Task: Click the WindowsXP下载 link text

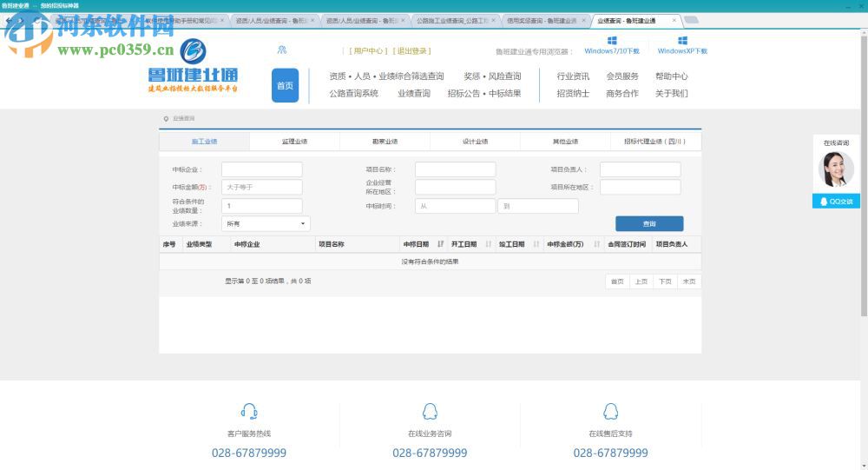Action: (x=682, y=51)
